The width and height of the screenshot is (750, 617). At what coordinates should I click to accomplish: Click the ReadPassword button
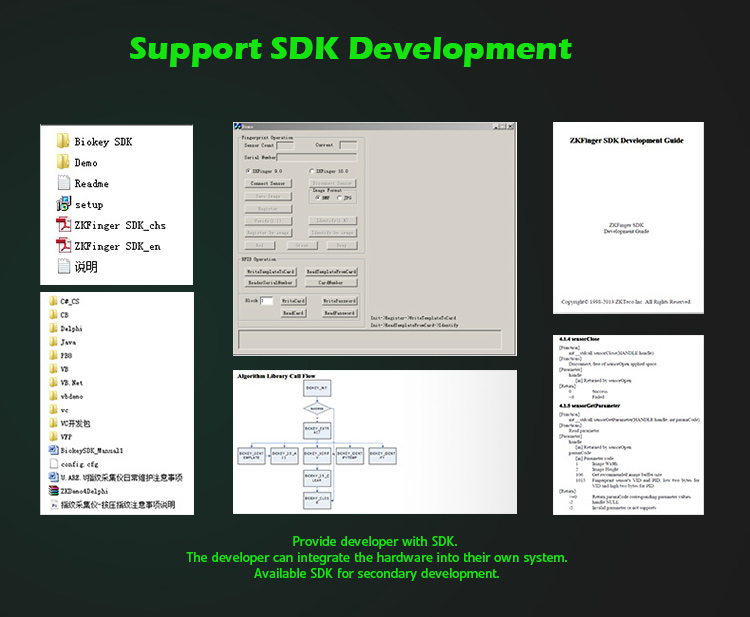340,313
